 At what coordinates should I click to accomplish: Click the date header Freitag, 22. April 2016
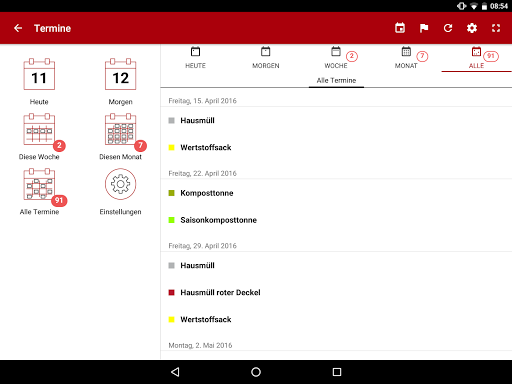tap(202, 173)
